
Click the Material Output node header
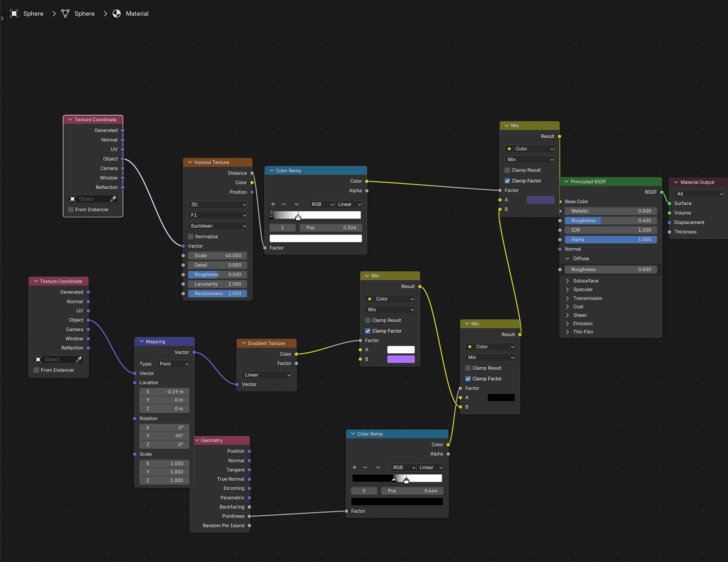697,182
